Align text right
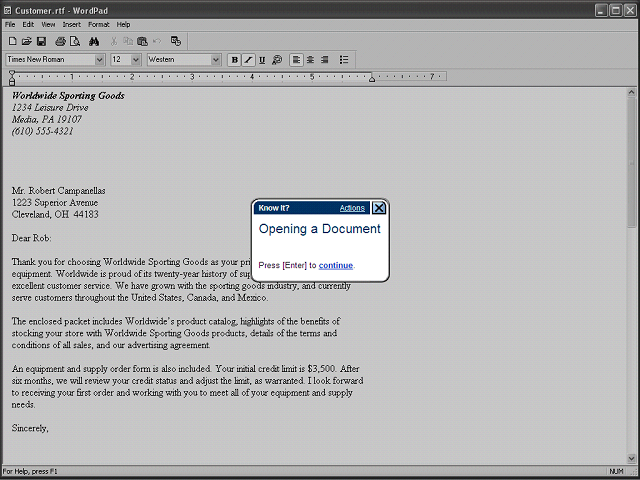Screen dimensions: 640x480 325,60
